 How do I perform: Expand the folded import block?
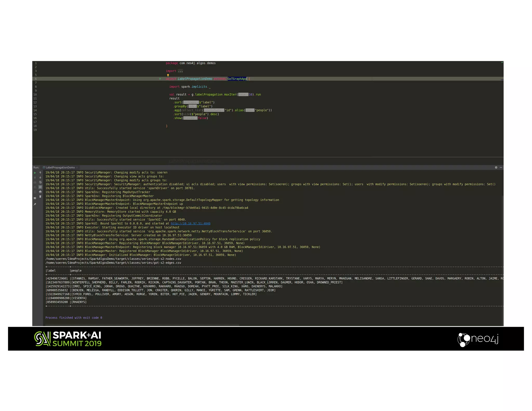tap(180, 71)
